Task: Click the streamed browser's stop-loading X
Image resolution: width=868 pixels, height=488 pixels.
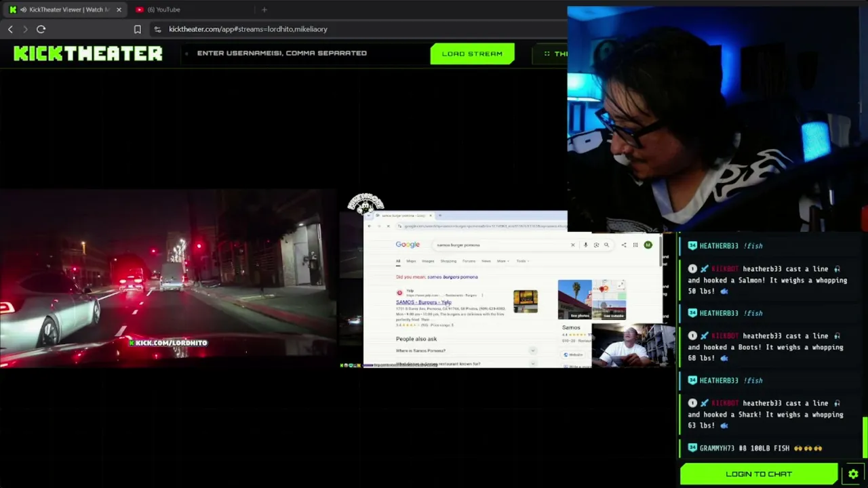Action: pyautogui.click(x=388, y=226)
